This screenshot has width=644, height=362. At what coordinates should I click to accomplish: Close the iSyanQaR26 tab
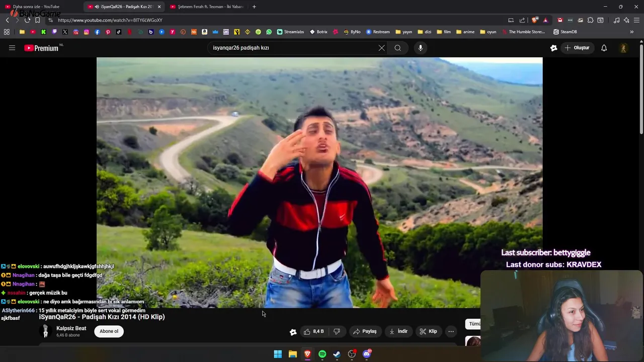[x=159, y=7]
